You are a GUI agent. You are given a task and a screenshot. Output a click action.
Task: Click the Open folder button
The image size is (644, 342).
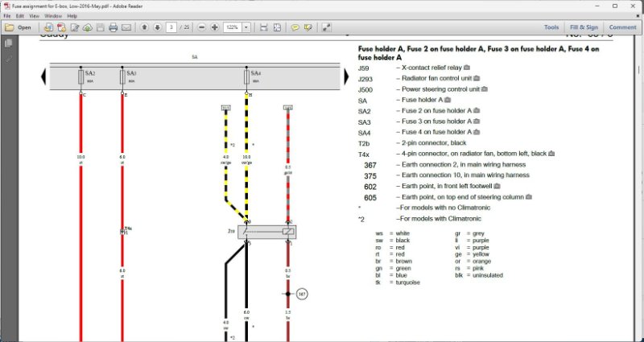(x=18, y=27)
